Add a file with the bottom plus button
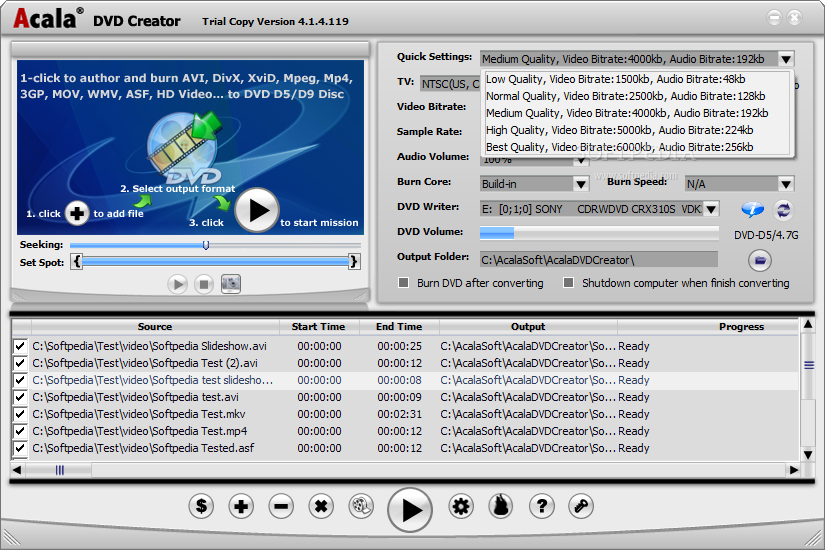This screenshot has height=550, width=825. (x=241, y=506)
